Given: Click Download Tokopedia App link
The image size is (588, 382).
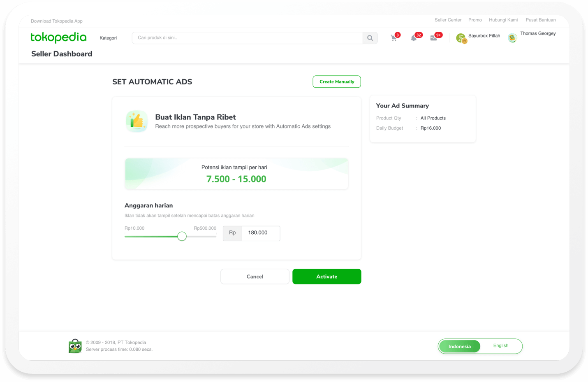Looking at the screenshot, I should 57,21.
